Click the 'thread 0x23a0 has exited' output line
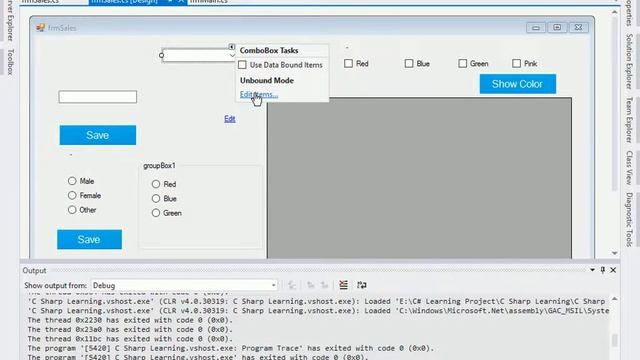 [130, 329]
